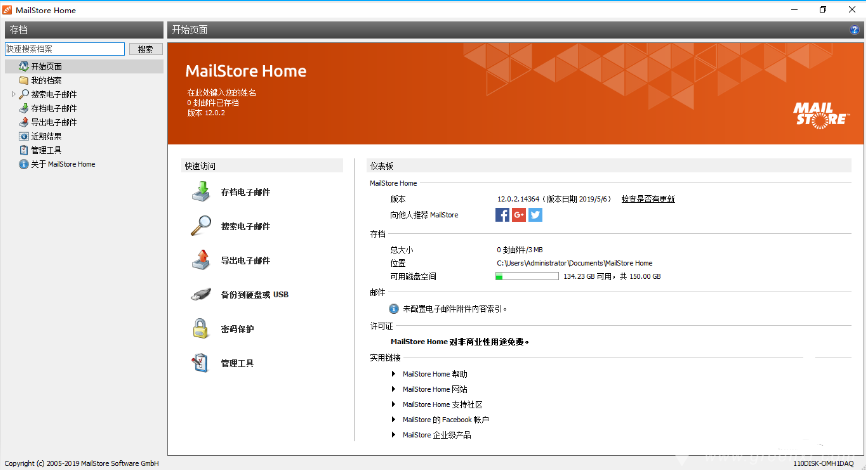Open quick access 导出电子邮件 link
The width and height of the screenshot is (866, 470).
pos(245,261)
